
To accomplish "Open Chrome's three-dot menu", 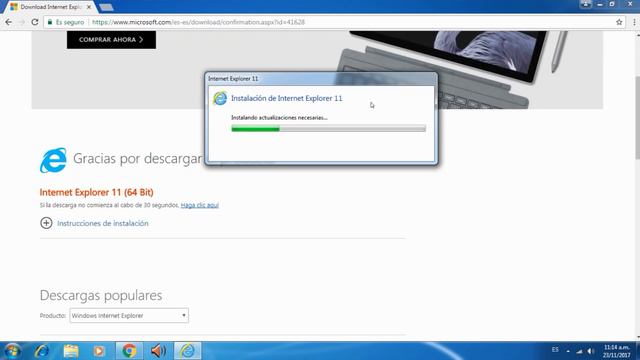I will pyautogui.click(x=634, y=22).
